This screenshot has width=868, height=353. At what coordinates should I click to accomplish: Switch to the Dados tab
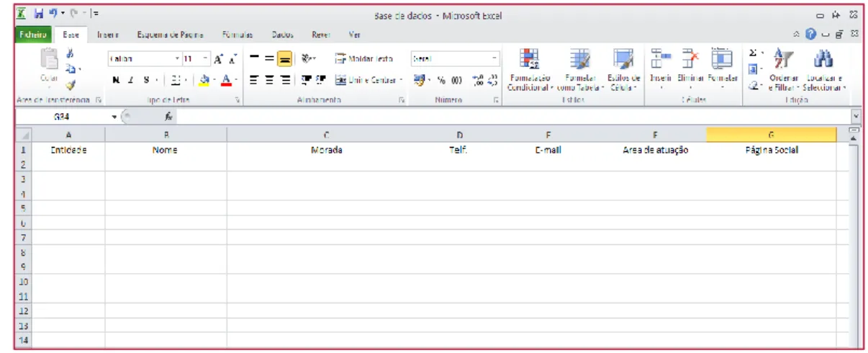(x=282, y=35)
